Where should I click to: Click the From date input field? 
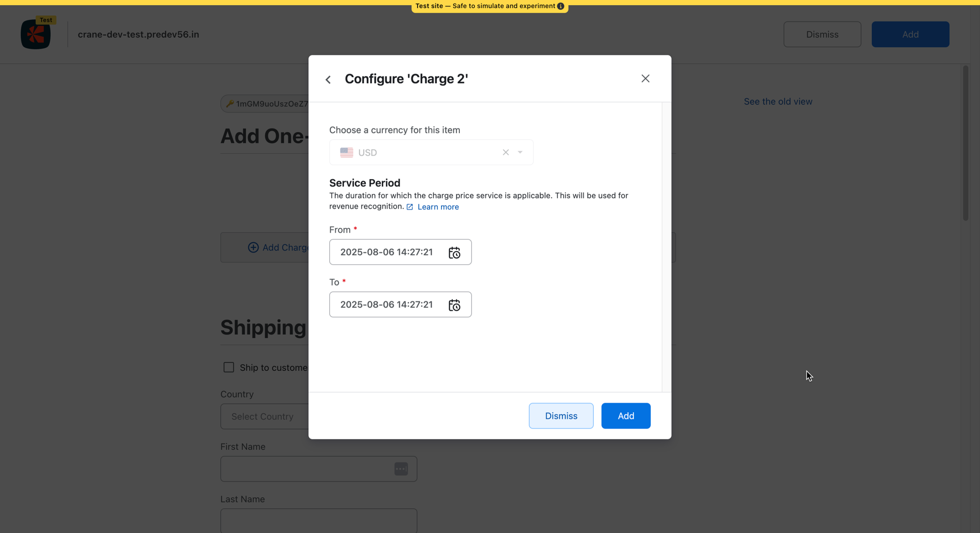tap(386, 252)
